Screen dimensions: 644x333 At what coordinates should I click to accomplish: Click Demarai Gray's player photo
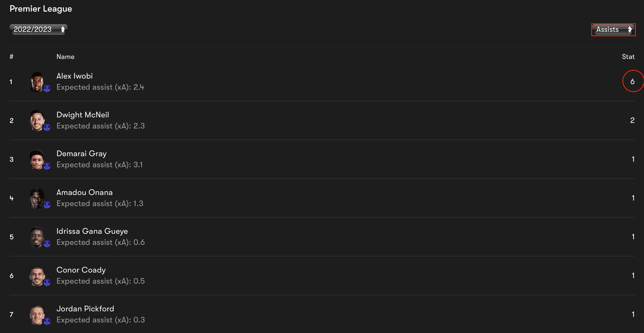point(37,159)
